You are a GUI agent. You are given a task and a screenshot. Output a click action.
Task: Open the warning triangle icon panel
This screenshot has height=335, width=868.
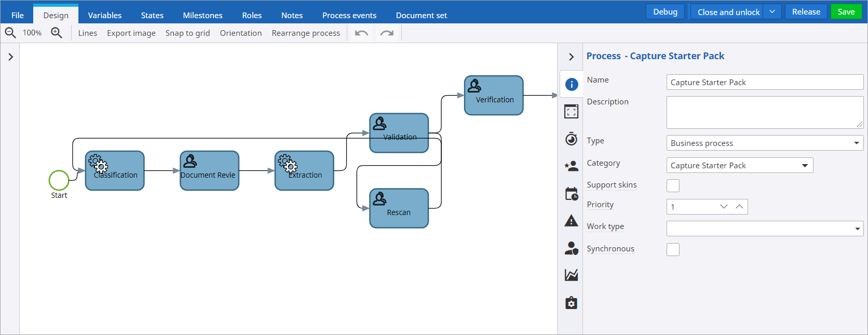pos(572,221)
